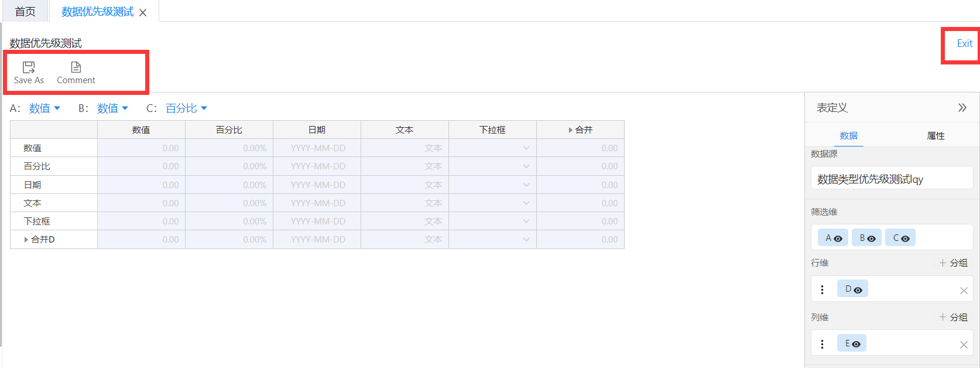
Task: Open column dimension E options menu
Action: click(x=822, y=344)
